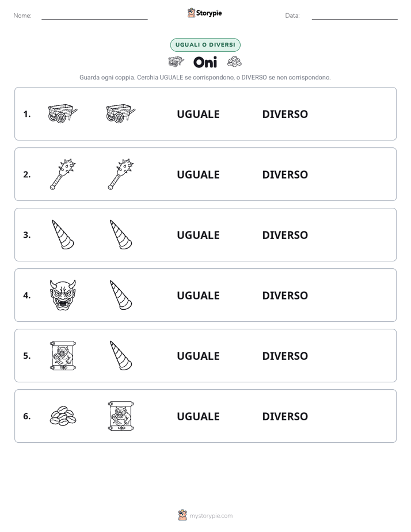
Task: Click the first horn image in row 3
Action: (x=63, y=234)
